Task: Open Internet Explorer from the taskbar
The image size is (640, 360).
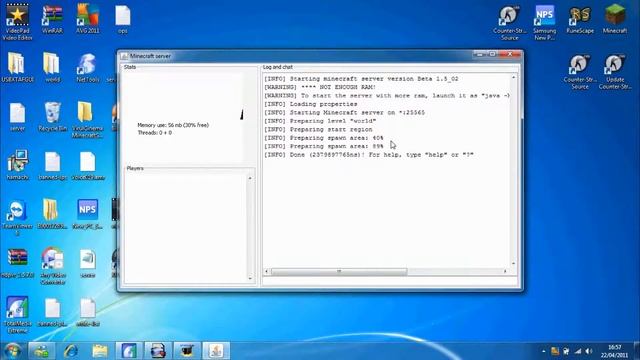Action: 70,351
